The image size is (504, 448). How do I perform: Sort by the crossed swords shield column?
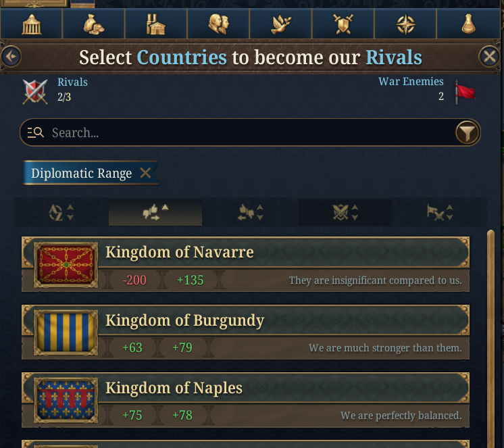(x=345, y=213)
